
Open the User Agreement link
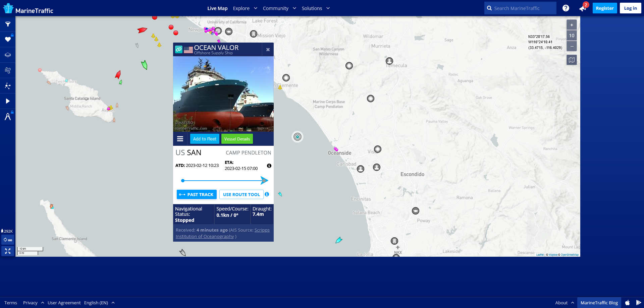tap(64, 303)
